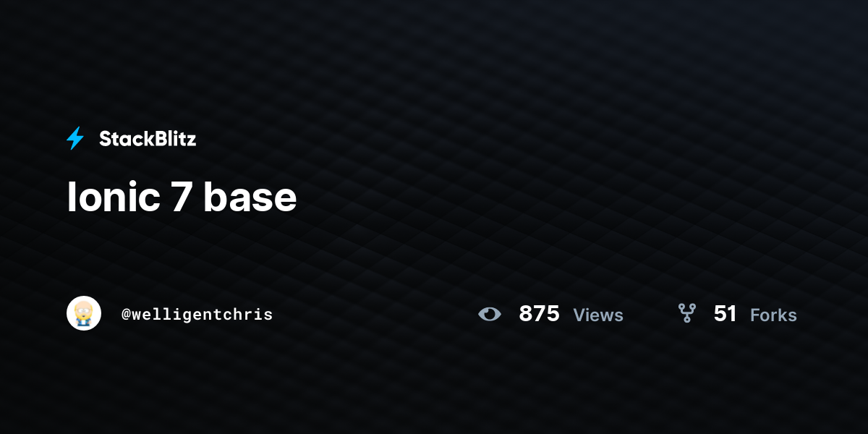
Task: Click the word base in the title
Action: 250,198
